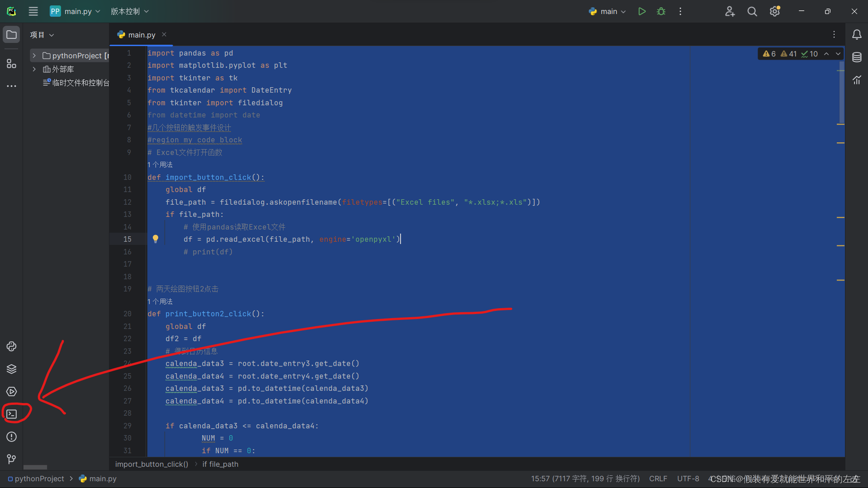Open Code With Me user icon
Screen dimensions: 868x488
tap(730, 11)
